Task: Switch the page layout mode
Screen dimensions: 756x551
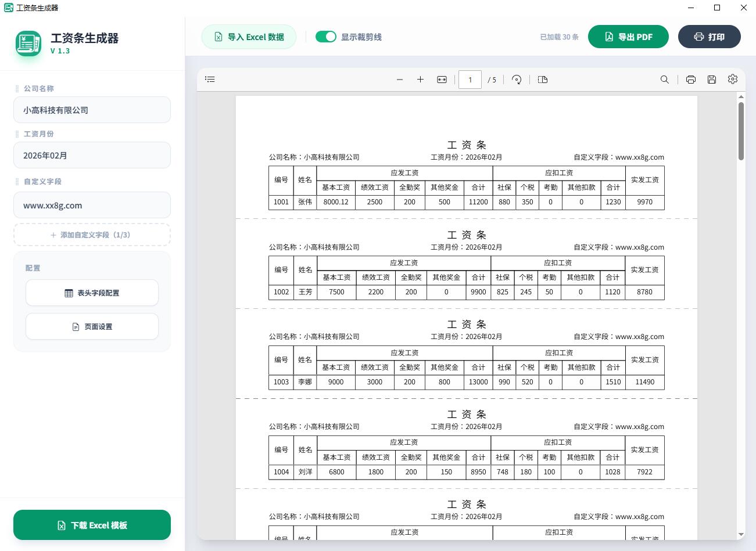Action: [x=543, y=80]
